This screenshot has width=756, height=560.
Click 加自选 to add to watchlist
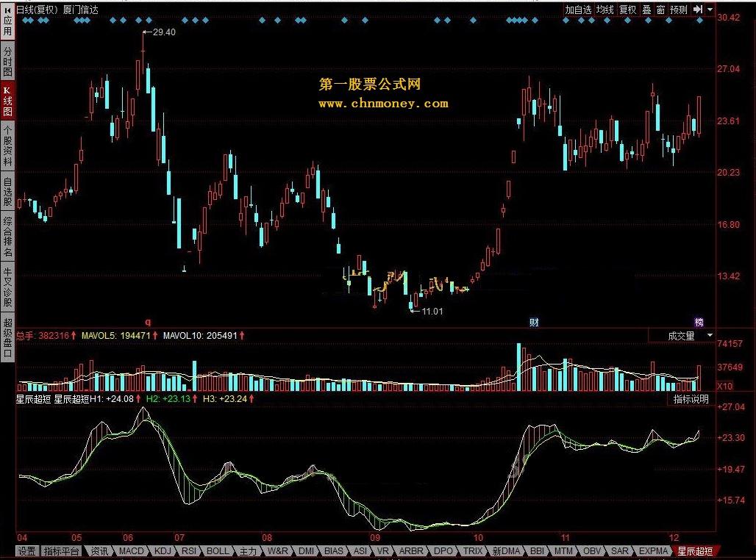[x=578, y=10]
